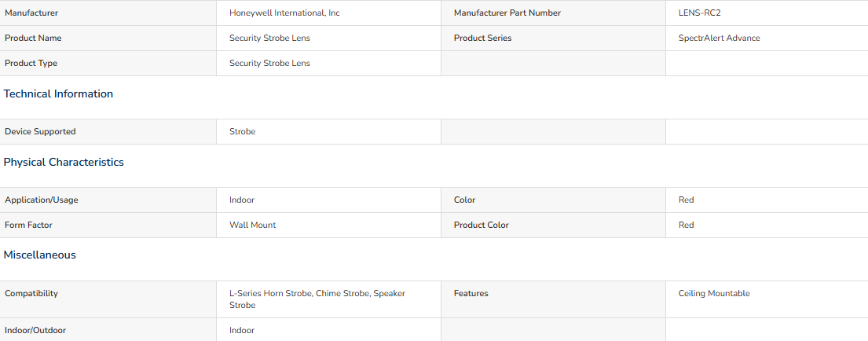The image size is (868, 341).
Task: Click the Product Color label
Action: tap(481, 225)
